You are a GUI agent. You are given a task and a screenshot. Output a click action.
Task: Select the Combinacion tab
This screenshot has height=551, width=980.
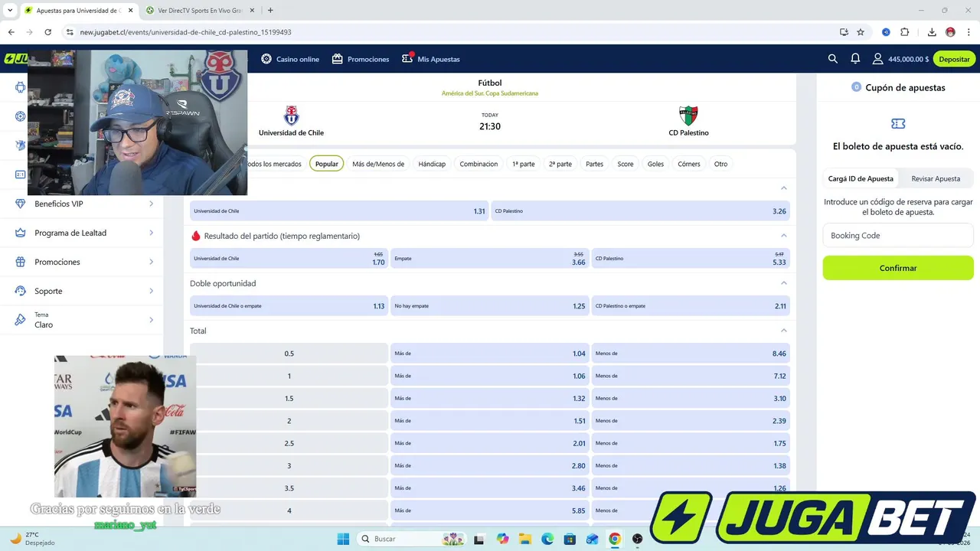pyautogui.click(x=479, y=164)
